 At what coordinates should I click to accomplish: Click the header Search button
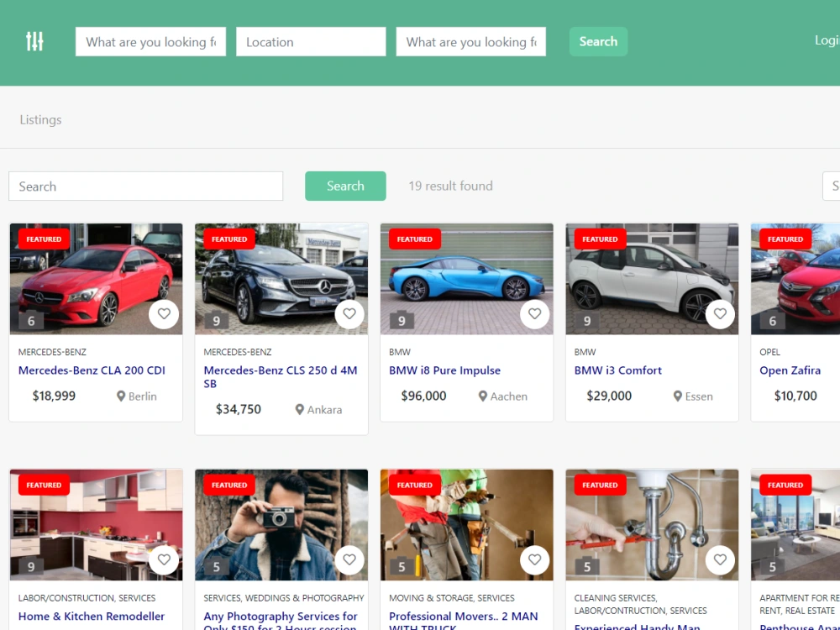click(598, 41)
